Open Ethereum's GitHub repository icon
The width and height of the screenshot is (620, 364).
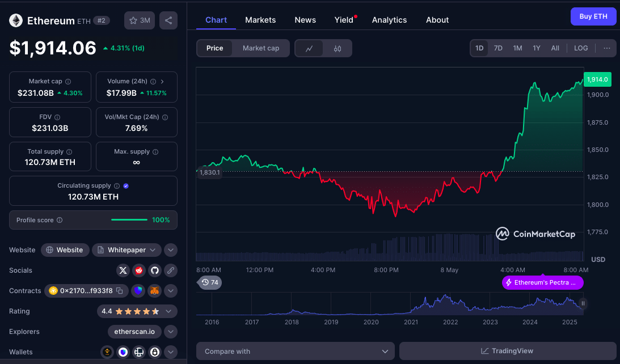pos(155,270)
